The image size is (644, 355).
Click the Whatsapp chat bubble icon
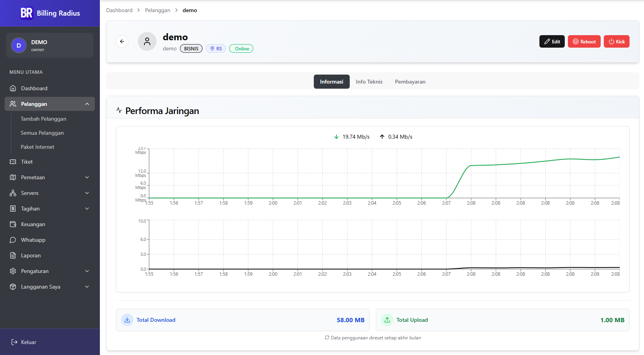click(x=13, y=240)
